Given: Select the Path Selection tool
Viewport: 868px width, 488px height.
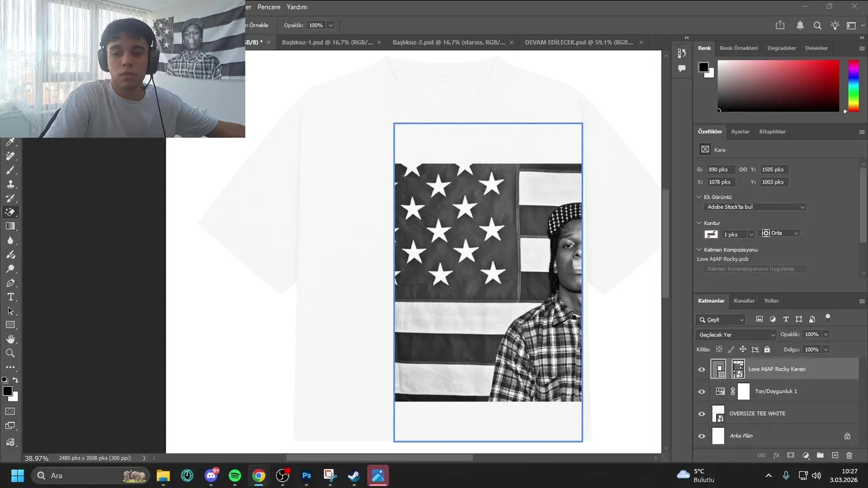Looking at the screenshot, I should 10,311.
